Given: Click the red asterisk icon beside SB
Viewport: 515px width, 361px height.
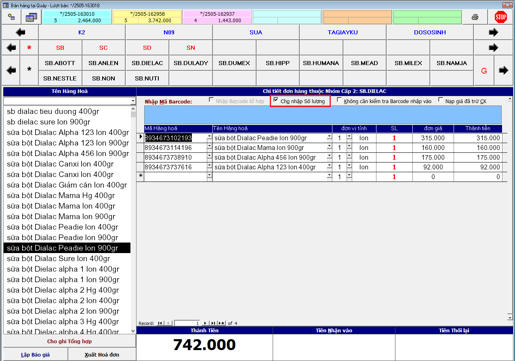Looking at the screenshot, I should (x=29, y=48).
